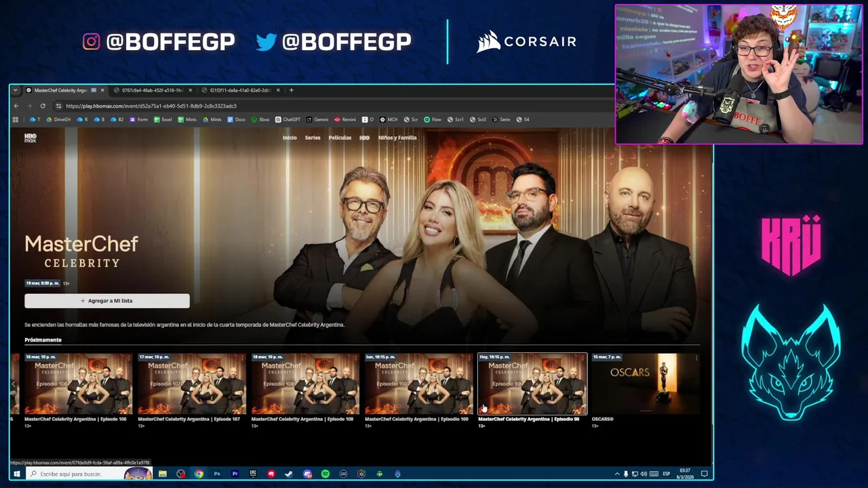Open the Serie bookmark
Viewport: 868px width, 488px height.
[x=501, y=119]
